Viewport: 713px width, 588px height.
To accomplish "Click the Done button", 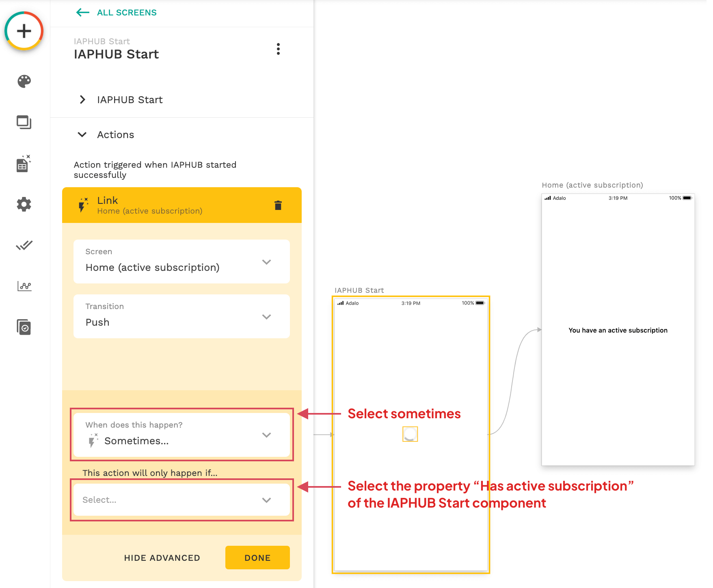I will (x=257, y=558).
